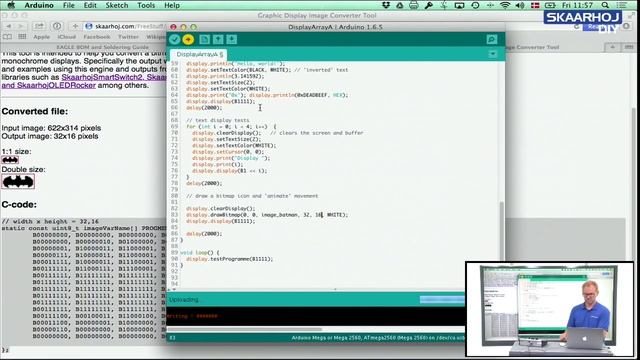Image resolution: width=640 pixels, height=360 pixels.
Task: Click the presenter video inset
Action: [550, 309]
